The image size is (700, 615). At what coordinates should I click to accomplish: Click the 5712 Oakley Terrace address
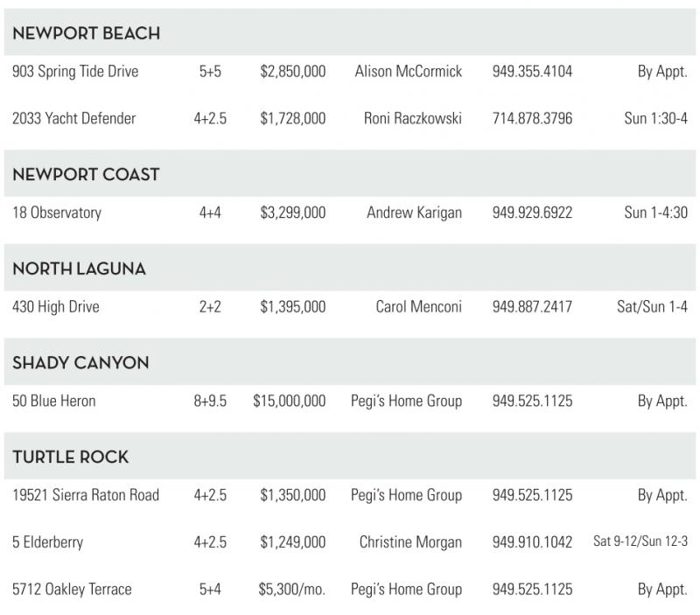click(x=72, y=590)
